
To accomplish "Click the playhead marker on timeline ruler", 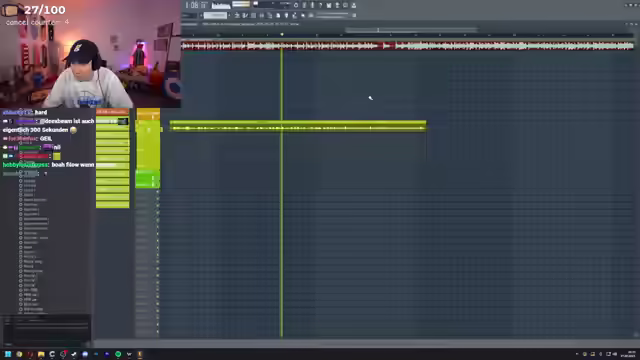I will 282,35.
